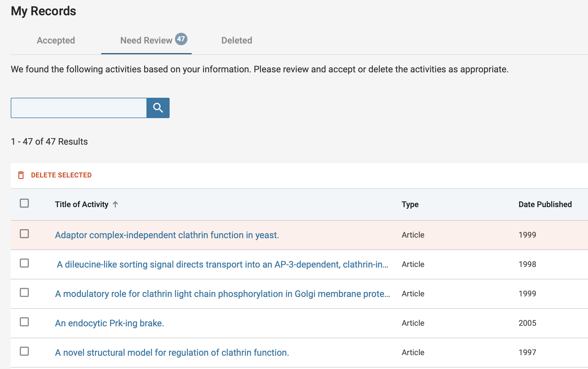Screen dimensions: 588x369
Task: Open Adaptor complex-independent clathrin function article link
Action: coord(167,235)
